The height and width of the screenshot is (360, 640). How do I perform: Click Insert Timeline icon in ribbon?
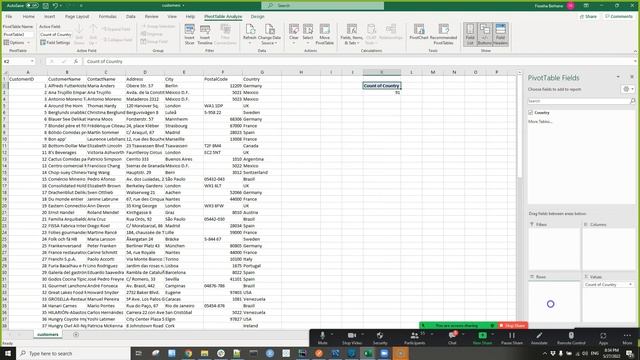click(x=205, y=34)
